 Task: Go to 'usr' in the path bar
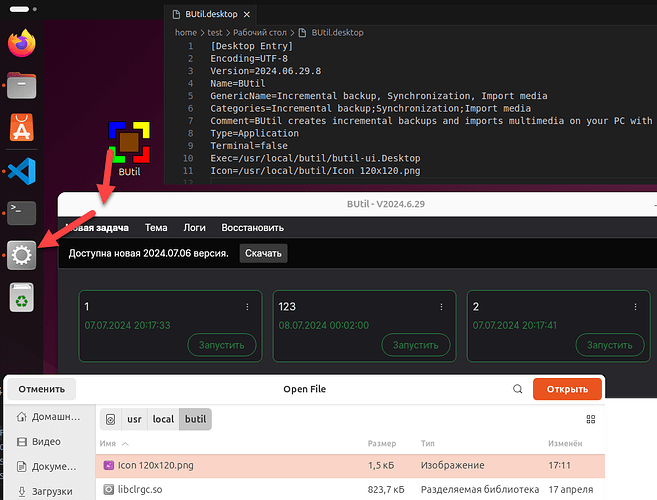(134, 419)
